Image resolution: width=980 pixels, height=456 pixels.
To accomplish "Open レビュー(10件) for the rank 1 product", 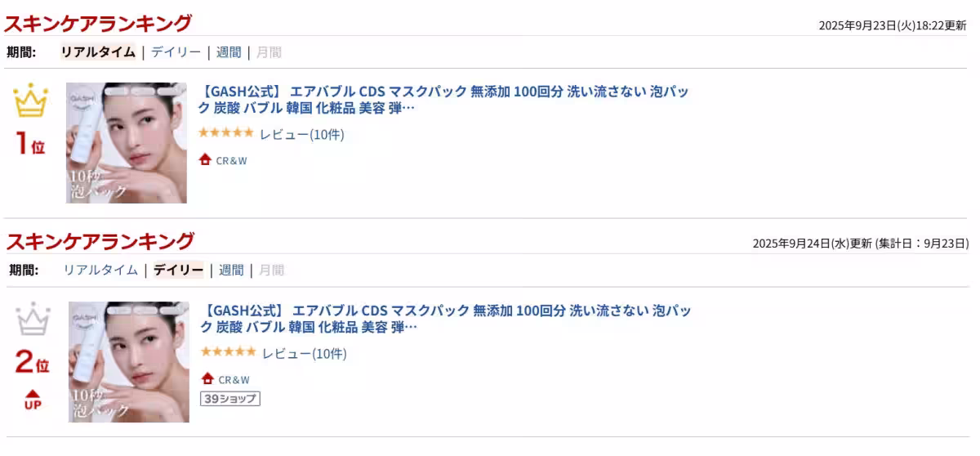I will click(302, 135).
